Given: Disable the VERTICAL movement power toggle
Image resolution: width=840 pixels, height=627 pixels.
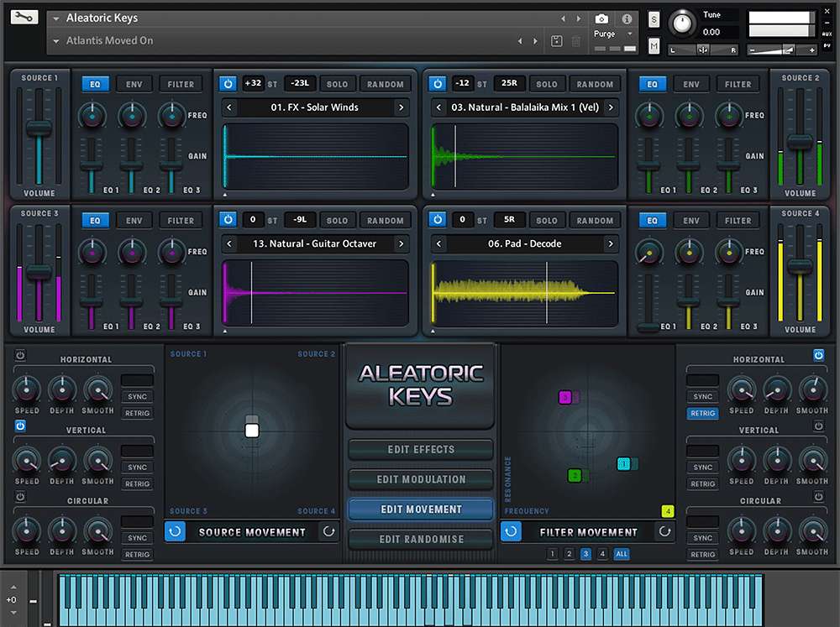Looking at the screenshot, I should coord(18,426).
